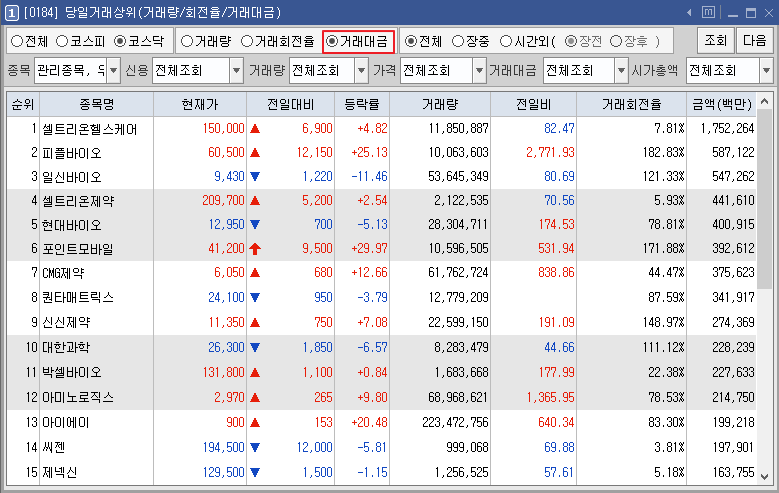Select stock 아이에이
779x493 pixels.
pyautogui.click(x=66, y=422)
